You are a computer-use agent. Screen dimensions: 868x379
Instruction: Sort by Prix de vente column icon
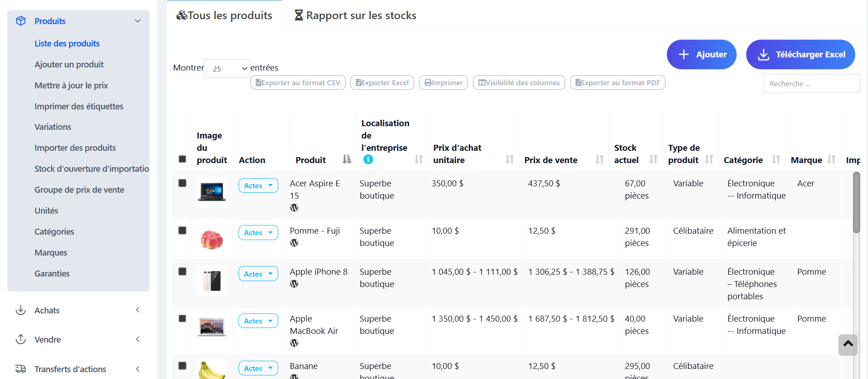[599, 159]
